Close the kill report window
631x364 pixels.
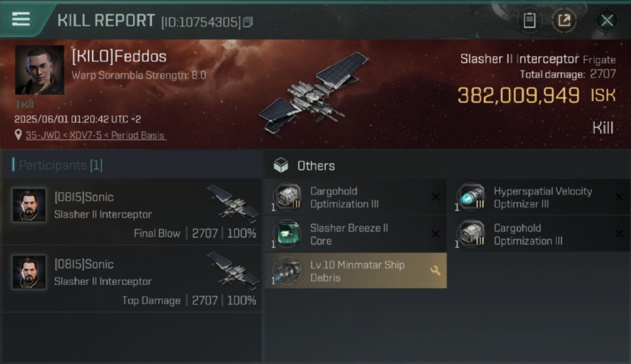click(607, 20)
